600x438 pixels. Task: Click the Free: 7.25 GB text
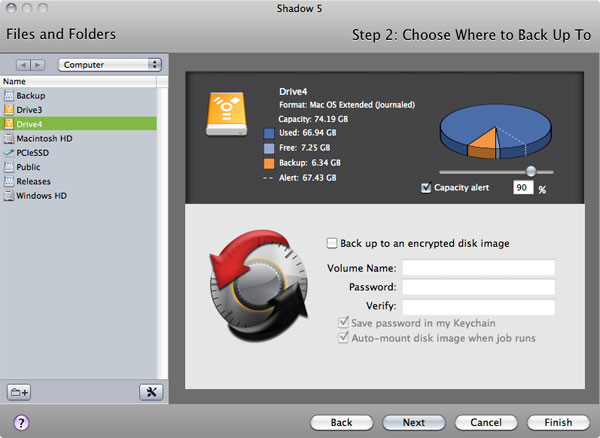pyautogui.click(x=305, y=148)
